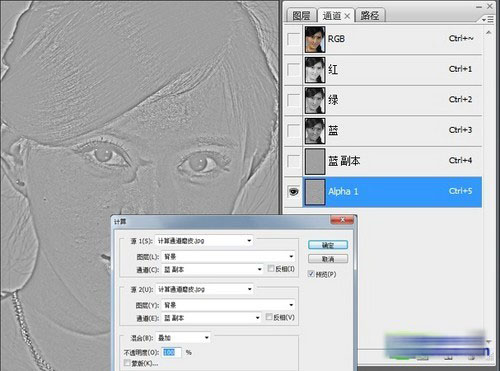Open source 1 通道(C) channel dropdown
Image resolution: width=500 pixels, height=371 pixels.
pos(213,269)
